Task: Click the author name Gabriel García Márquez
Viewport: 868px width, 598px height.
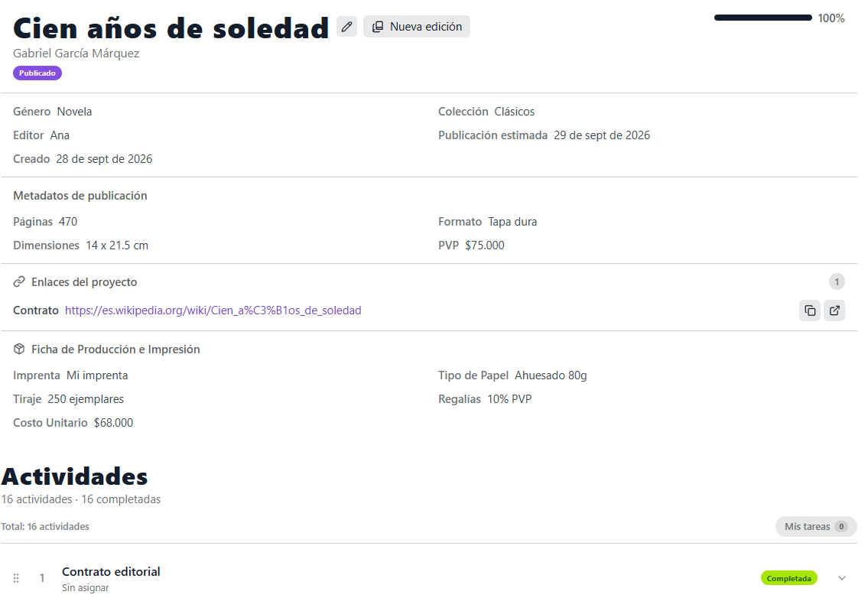Action: click(x=76, y=54)
